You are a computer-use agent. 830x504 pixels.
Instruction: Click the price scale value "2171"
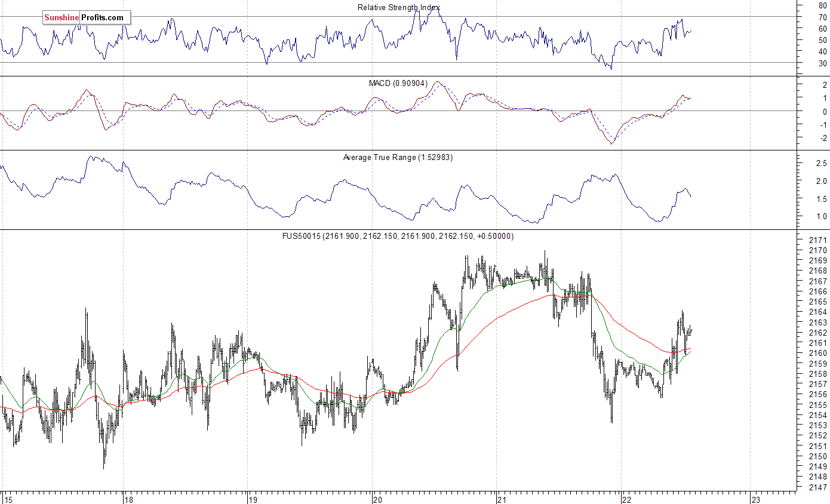click(x=819, y=240)
